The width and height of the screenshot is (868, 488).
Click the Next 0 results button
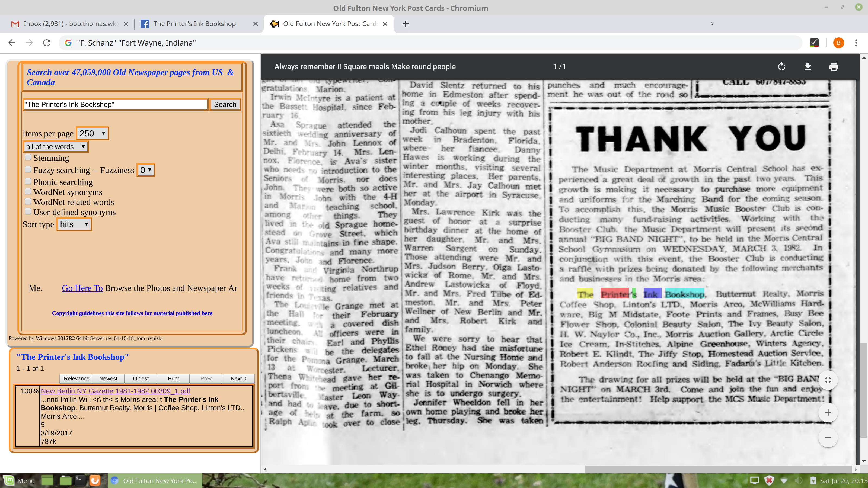tap(238, 378)
